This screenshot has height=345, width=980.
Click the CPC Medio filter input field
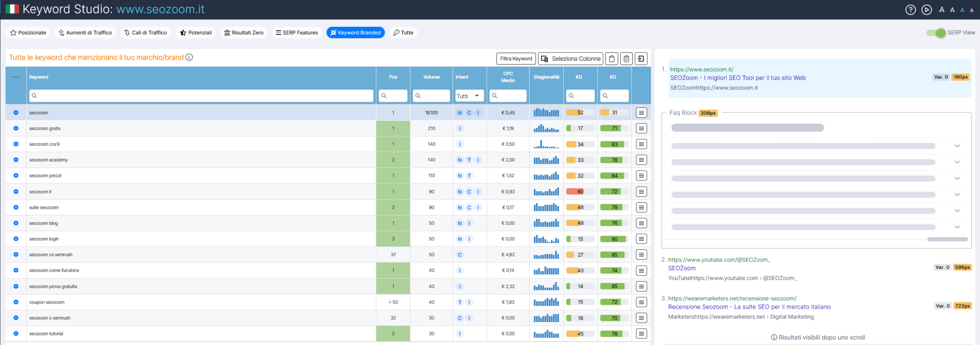click(x=508, y=96)
